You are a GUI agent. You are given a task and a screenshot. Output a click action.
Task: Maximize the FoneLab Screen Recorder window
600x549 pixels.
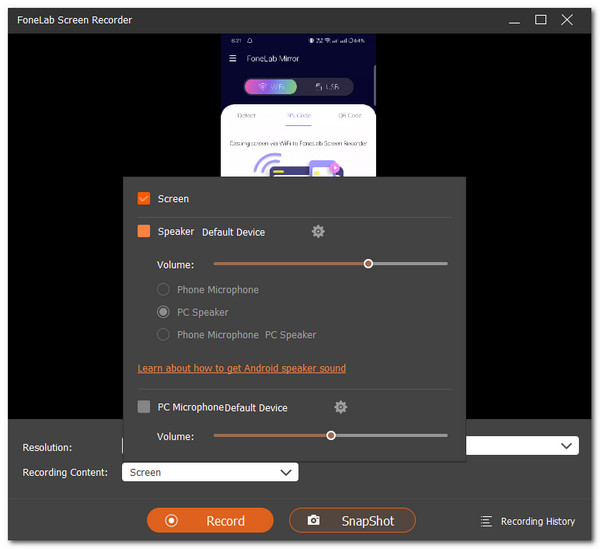click(x=541, y=20)
